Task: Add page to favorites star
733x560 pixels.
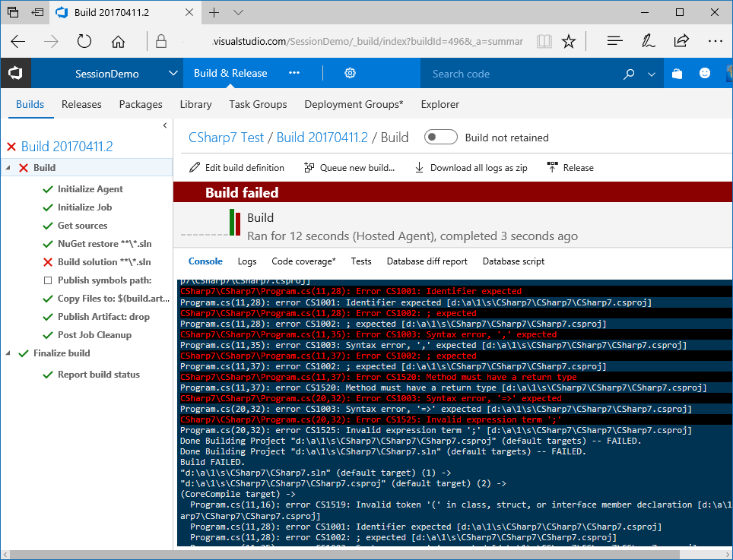Action: click(x=569, y=42)
